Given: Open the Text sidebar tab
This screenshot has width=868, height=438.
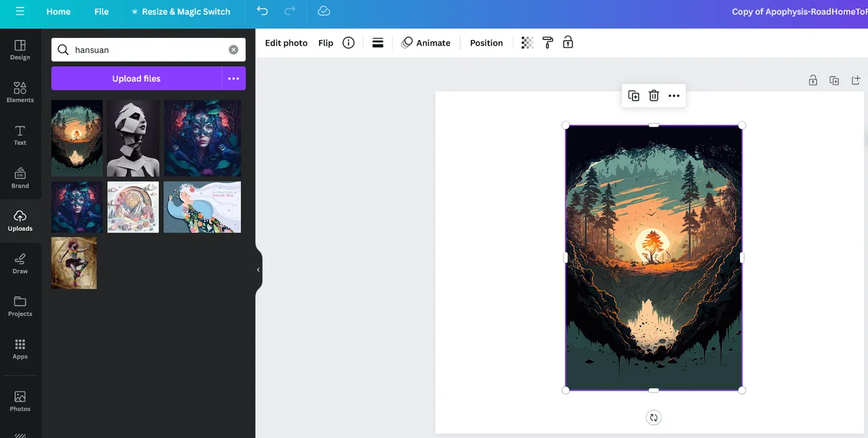Looking at the screenshot, I should (x=20, y=135).
